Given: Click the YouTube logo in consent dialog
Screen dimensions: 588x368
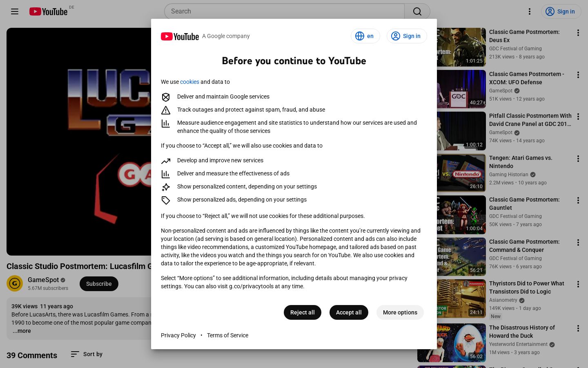Looking at the screenshot, I should 180,36.
